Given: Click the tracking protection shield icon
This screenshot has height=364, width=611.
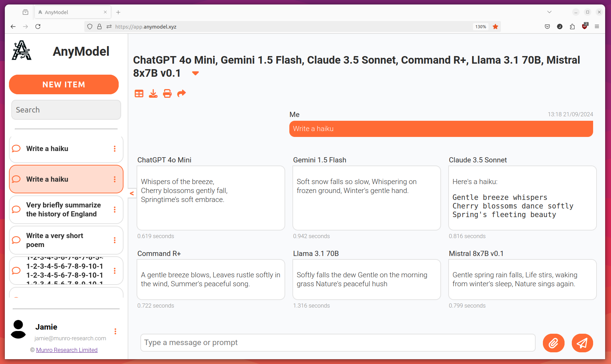Looking at the screenshot, I should [x=90, y=26].
